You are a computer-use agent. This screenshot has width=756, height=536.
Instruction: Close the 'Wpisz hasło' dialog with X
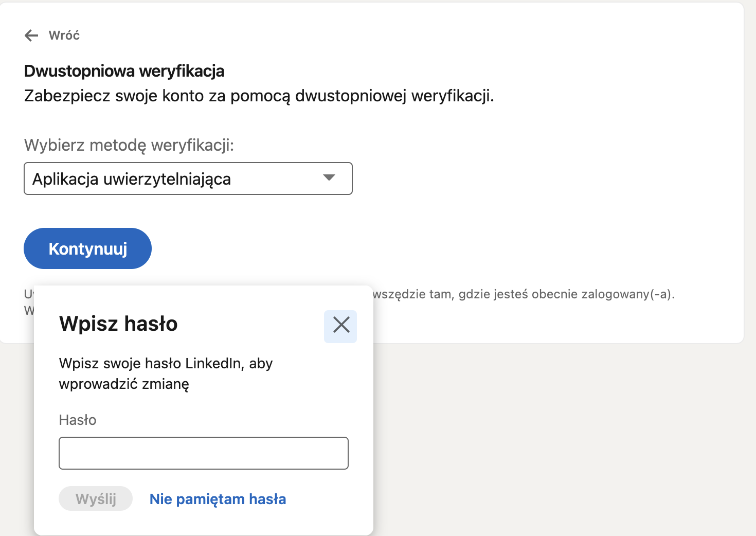click(340, 326)
